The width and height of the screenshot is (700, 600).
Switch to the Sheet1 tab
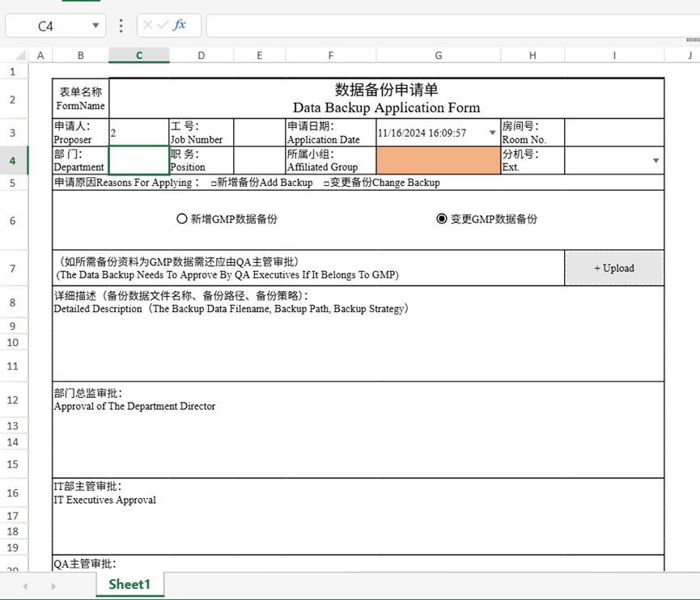pos(129,584)
